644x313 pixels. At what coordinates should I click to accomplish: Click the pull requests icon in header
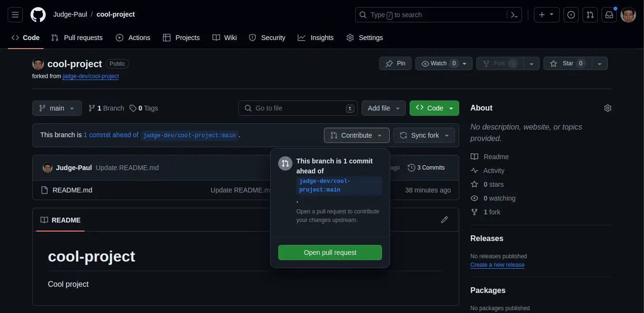coord(590,15)
